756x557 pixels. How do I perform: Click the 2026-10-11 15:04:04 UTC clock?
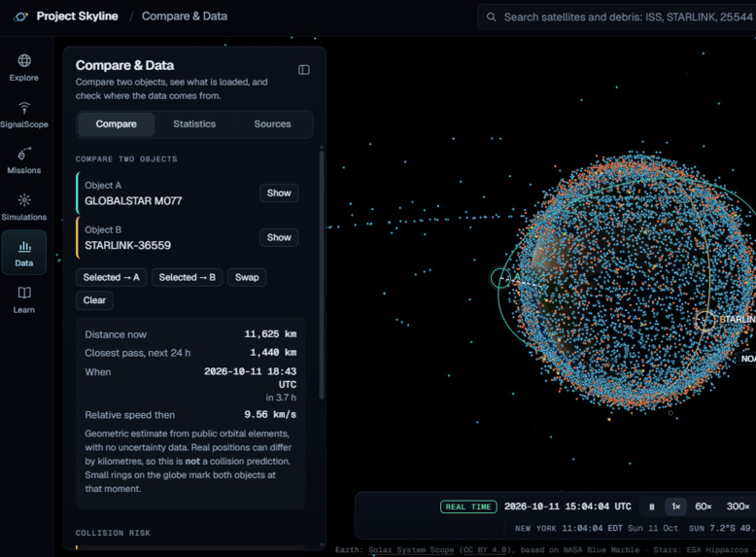[567, 506]
